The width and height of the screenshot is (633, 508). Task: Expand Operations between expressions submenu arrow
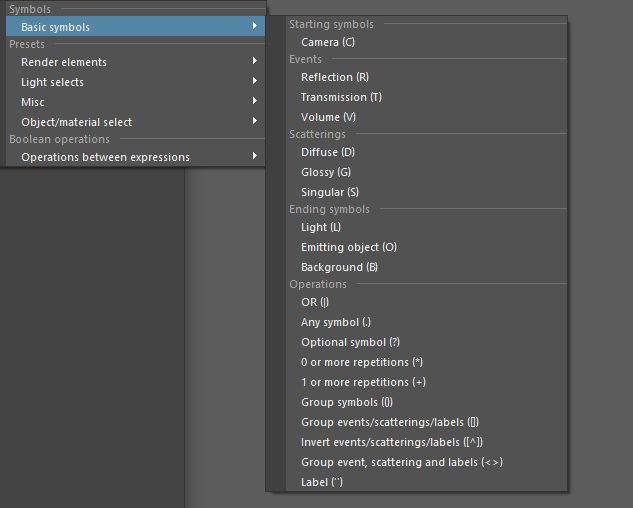click(255, 156)
